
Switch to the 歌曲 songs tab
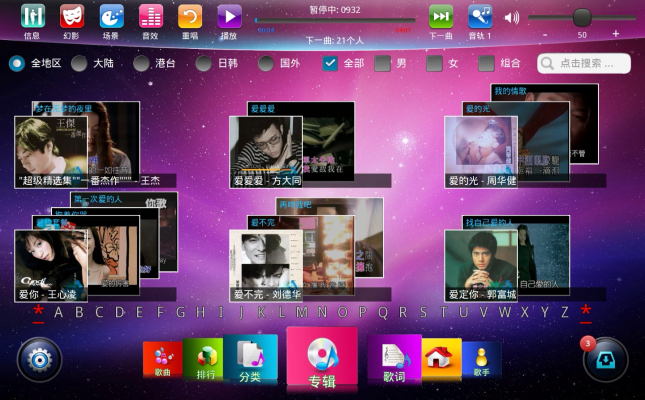pos(162,360)
